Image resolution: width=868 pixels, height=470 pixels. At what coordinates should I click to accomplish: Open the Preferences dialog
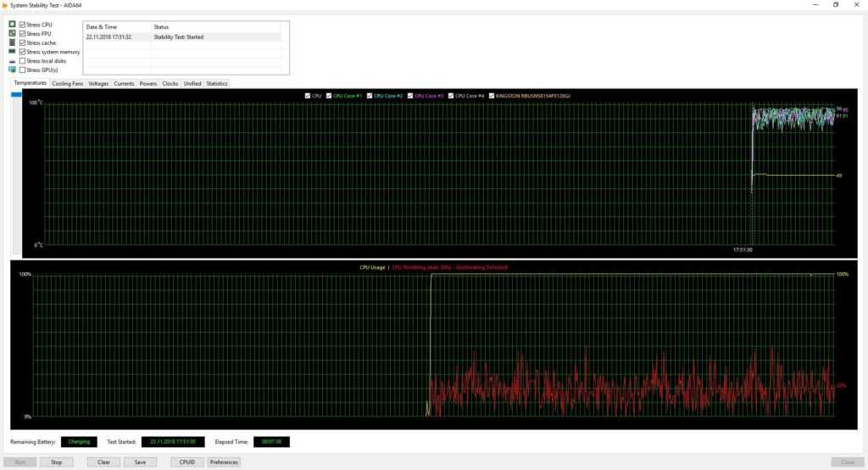[224, 462]
